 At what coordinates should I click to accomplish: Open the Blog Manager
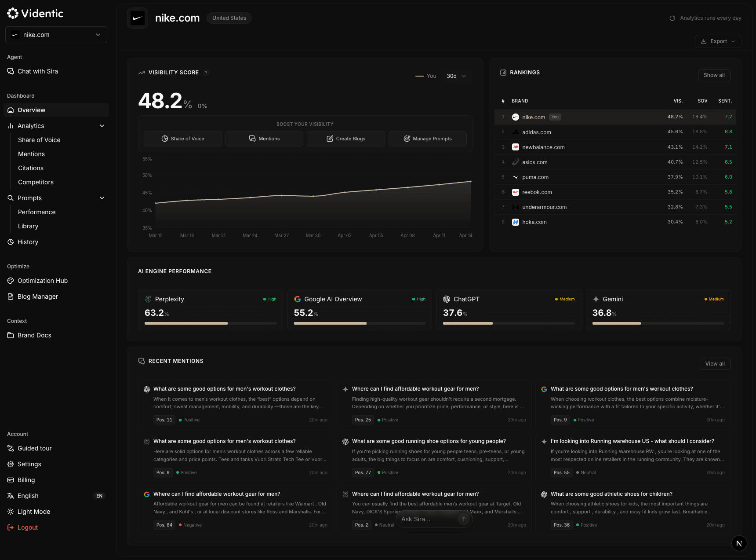click(x=38, y=296)
